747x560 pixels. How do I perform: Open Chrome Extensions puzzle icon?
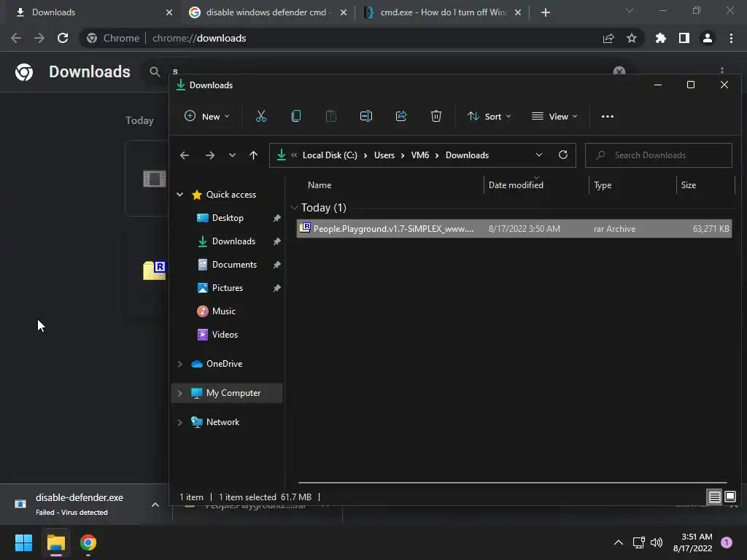661,38
